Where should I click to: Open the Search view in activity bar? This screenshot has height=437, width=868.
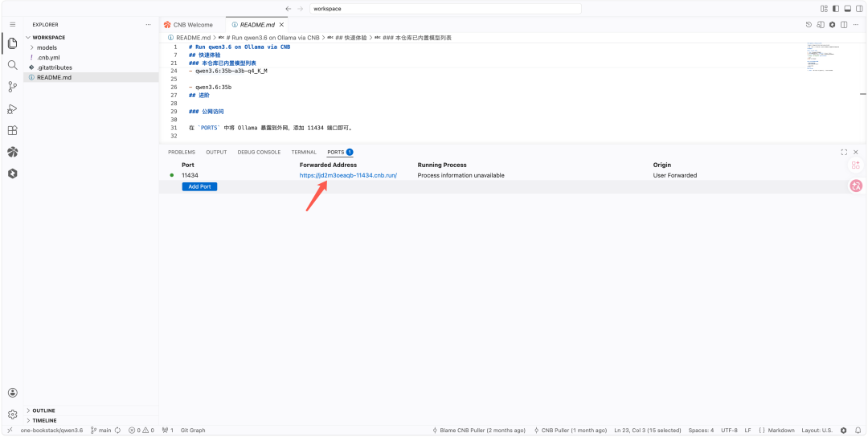pyautogui.click(x=12, y=65)
